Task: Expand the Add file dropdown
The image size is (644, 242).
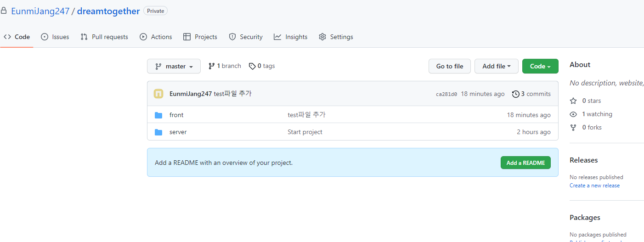Action: (x=497, y=66)
